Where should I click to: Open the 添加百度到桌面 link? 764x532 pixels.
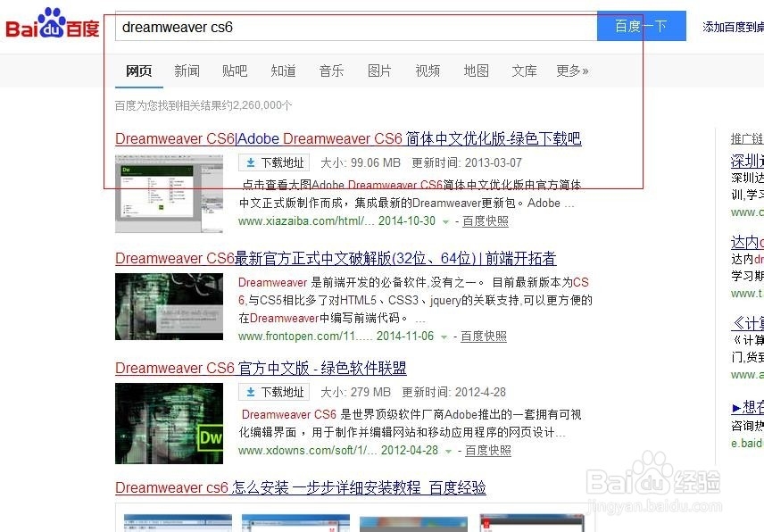[733, 28]
